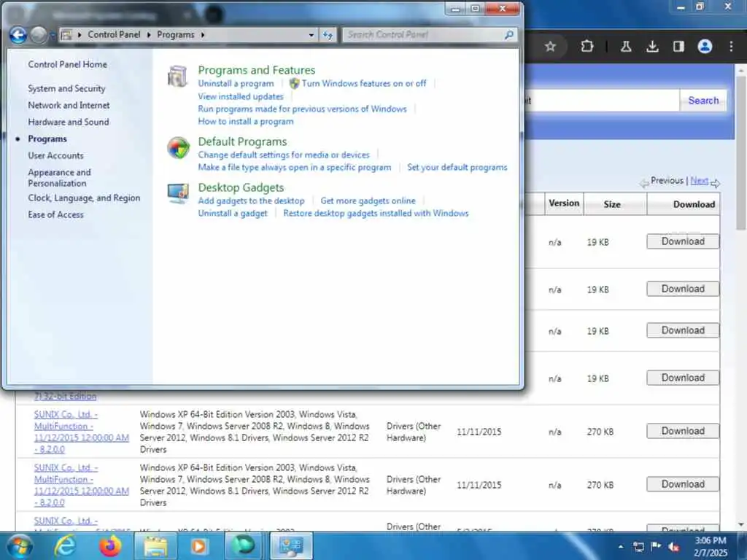Click the browser page search text box
Image resolution: width=747 pixels, height=560 pixels.
tap(602, 101)
